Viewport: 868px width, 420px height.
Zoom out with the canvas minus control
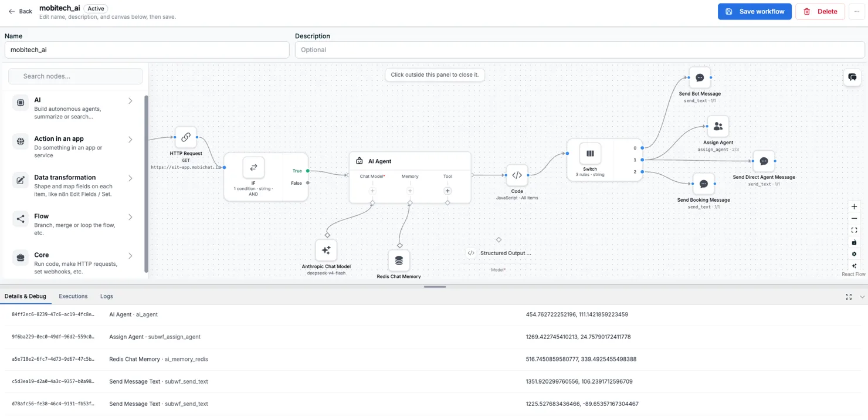pos(854,218)
